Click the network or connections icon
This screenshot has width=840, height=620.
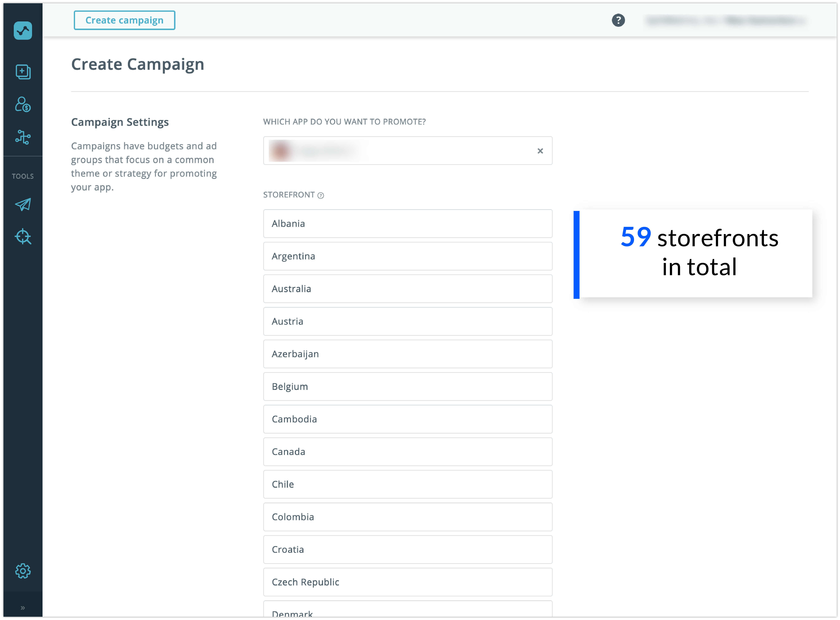(23, 137)
